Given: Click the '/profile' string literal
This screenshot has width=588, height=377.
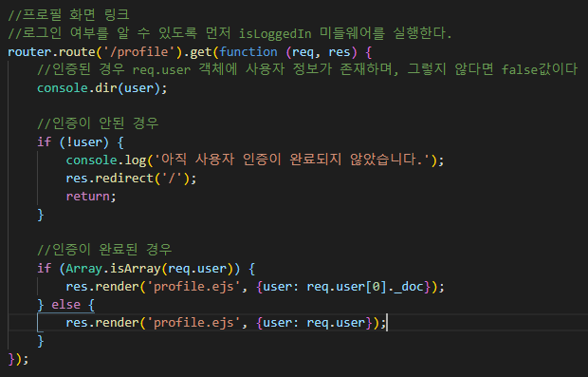Looking at the screenshot, I should click(139, 52).
